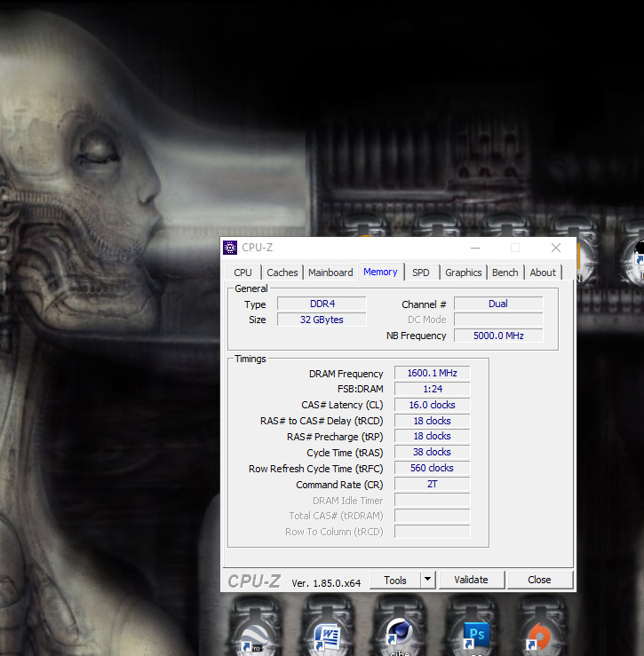This screenshot has height=656, width=644.
Task: Close CPU-Z with the title bar X
Action: (556, 248)
